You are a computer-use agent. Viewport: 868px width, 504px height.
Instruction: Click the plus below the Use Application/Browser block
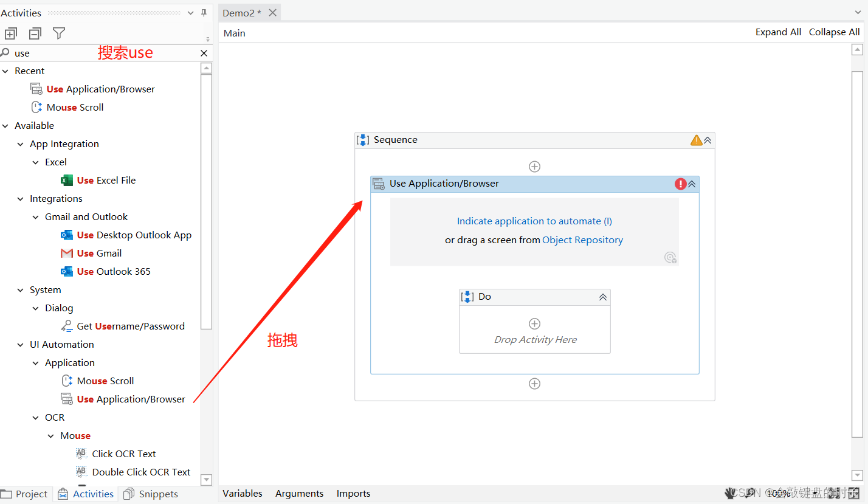[535, 384]
